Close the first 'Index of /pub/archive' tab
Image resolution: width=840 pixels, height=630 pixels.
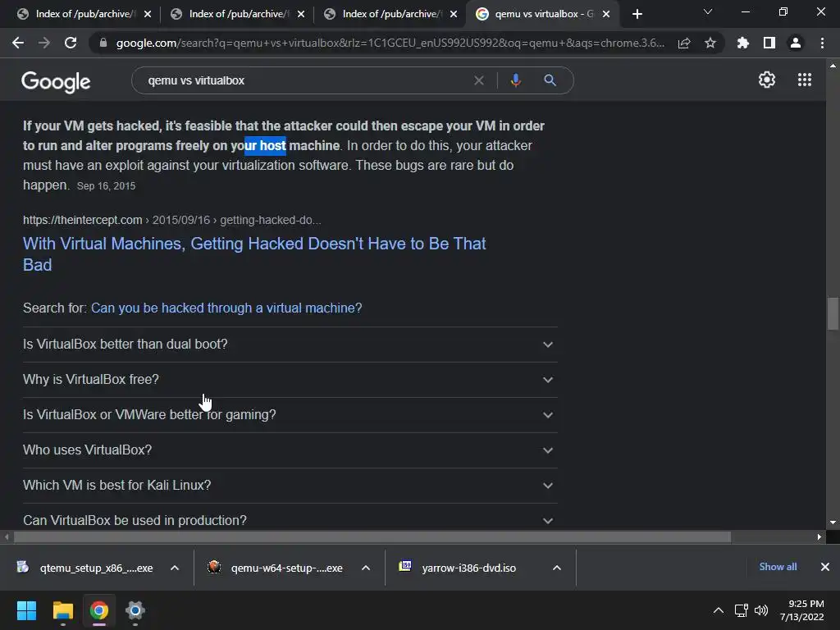[148, 15]
